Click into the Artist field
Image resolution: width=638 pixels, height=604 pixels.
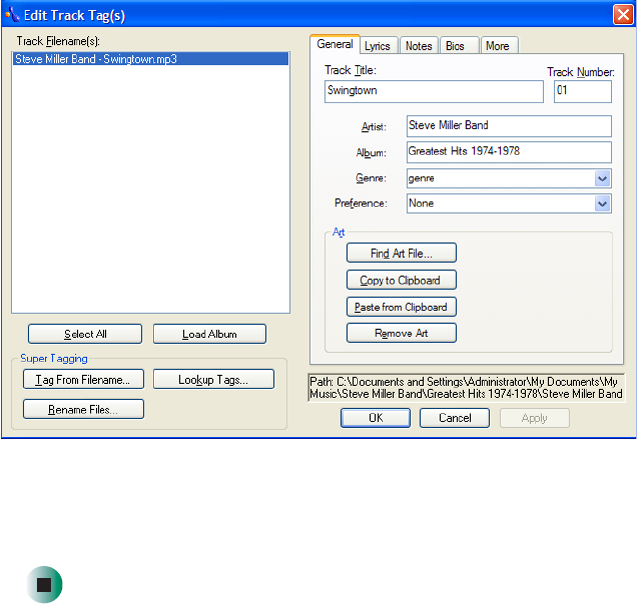(509, 126)
